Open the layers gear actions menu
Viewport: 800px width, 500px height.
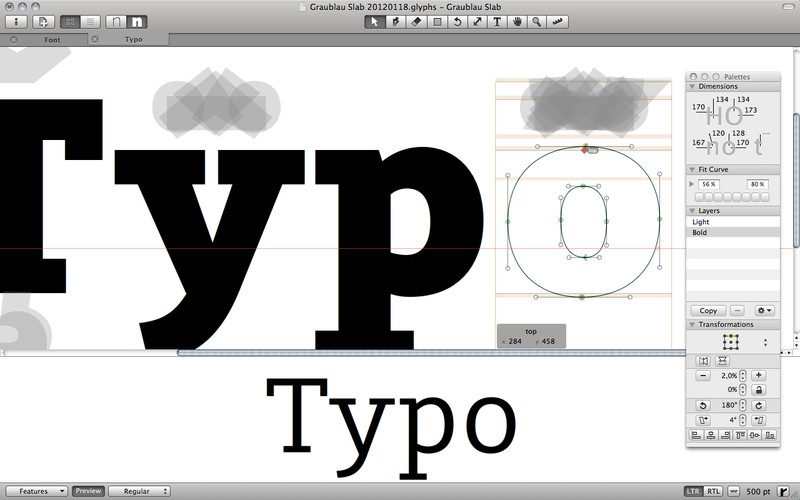(763, 311)
